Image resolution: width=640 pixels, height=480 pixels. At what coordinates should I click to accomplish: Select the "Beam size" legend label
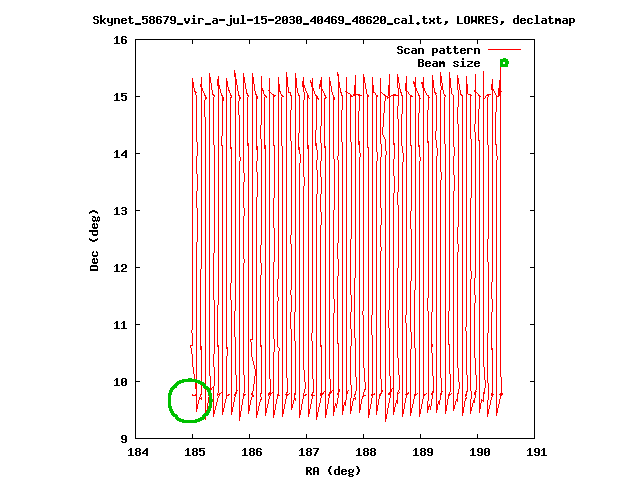coord(449,63)
